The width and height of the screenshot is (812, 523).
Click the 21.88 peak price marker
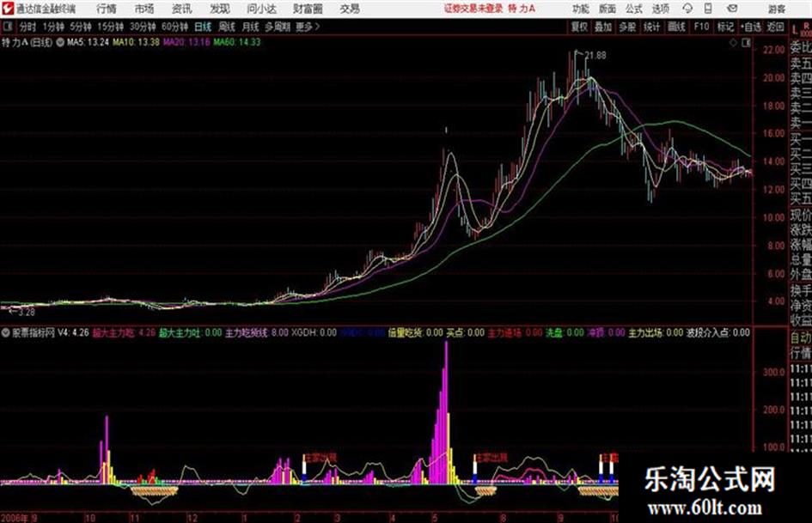(x=595, y=56)
